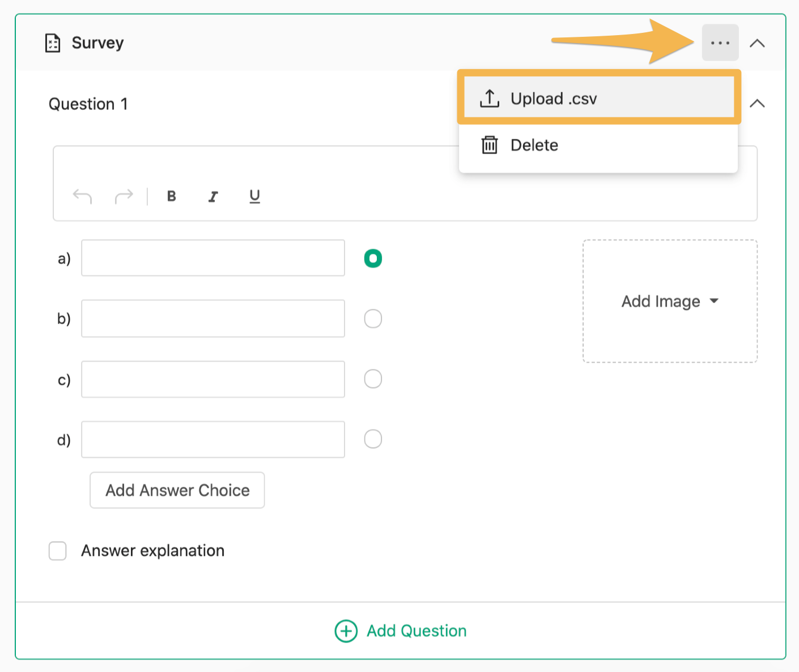The height and width of the screenshot is (672, 799).
Task: Toggle italic formatting
Action: (213, 196)
